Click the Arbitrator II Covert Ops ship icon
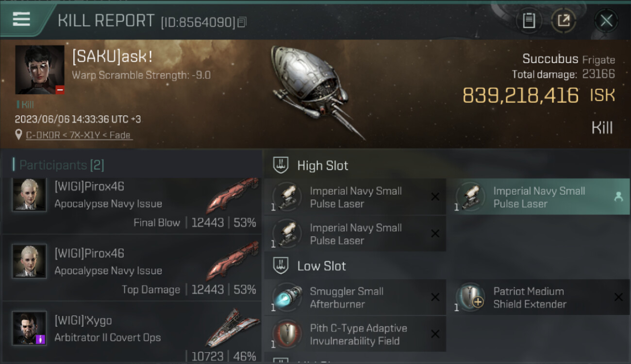Image resolution: width=631 pixels, height=364 pixels. click(232, 328)
